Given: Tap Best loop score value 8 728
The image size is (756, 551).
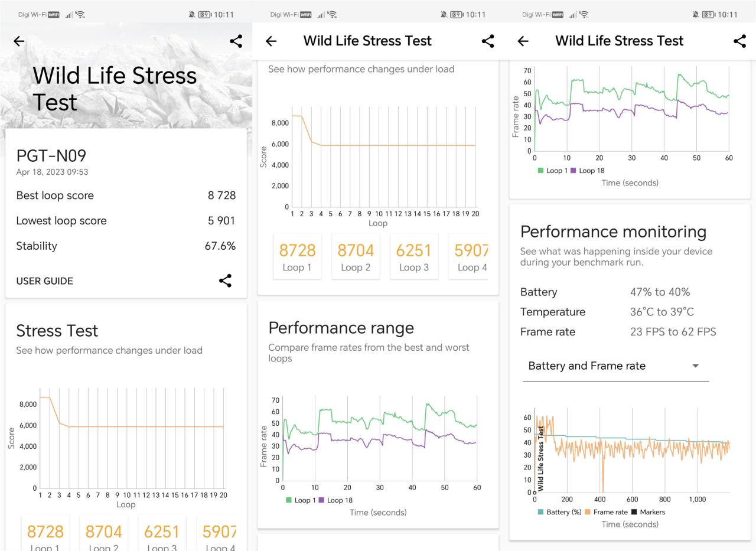Looking at the screenshot, I should [x=221, y=195].
